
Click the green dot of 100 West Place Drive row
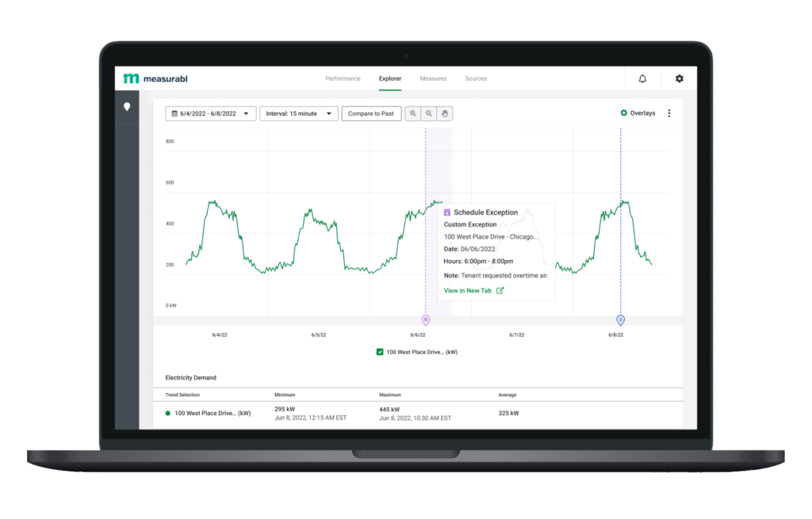point(168,414)
